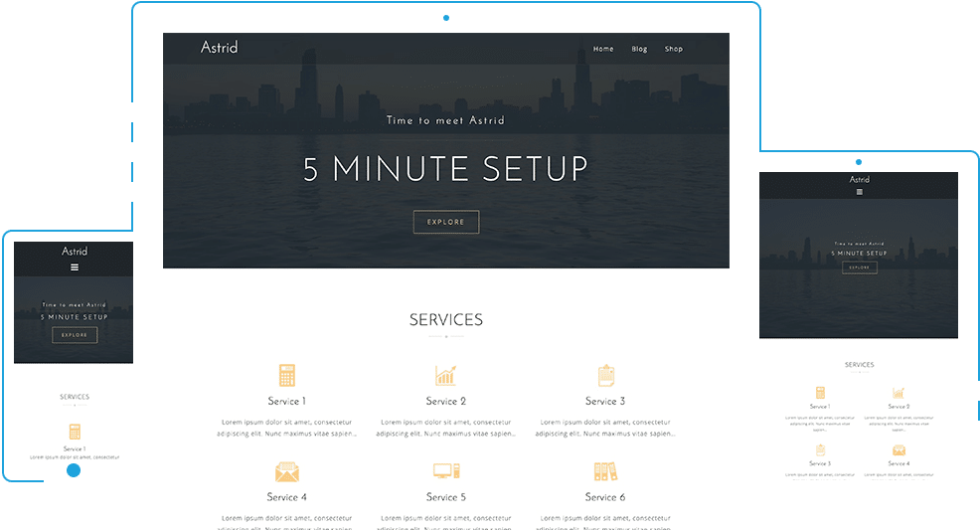Viewport: 980px width, 530px height.
Task: Click calculator icon in phone preview
Action: [x=75, y=432]
